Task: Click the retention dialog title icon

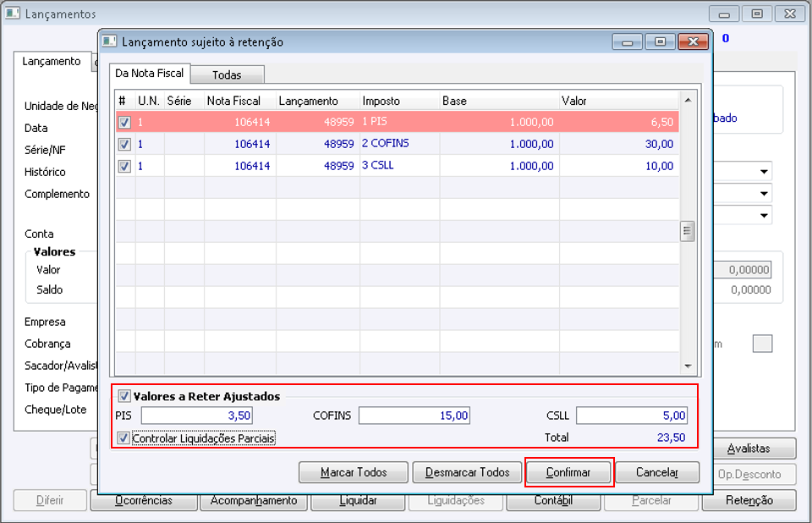Action: click(x=109, y=41)
